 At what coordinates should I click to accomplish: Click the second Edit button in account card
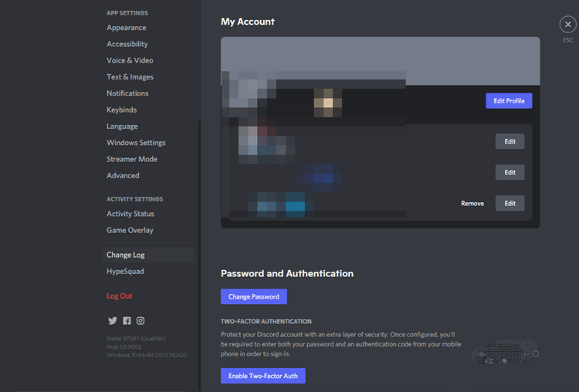coord(510,172)
